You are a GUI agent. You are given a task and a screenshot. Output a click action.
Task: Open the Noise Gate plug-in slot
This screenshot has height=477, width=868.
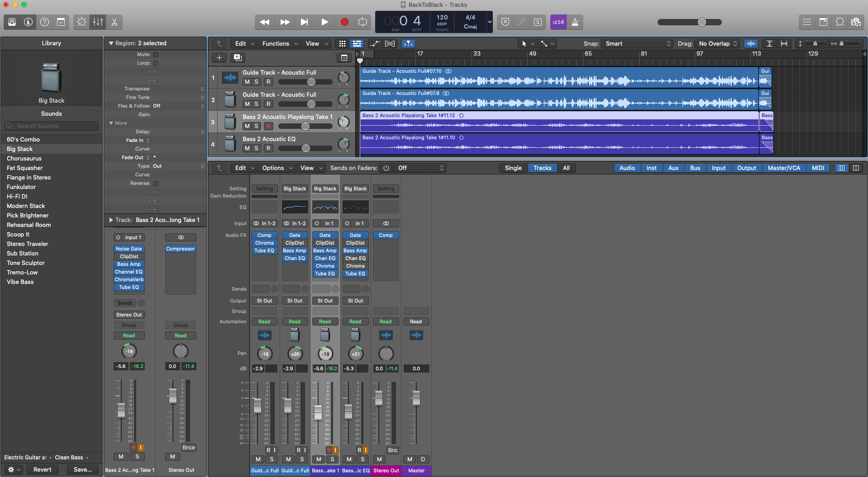pyautogui.click(x=129, y=249)
